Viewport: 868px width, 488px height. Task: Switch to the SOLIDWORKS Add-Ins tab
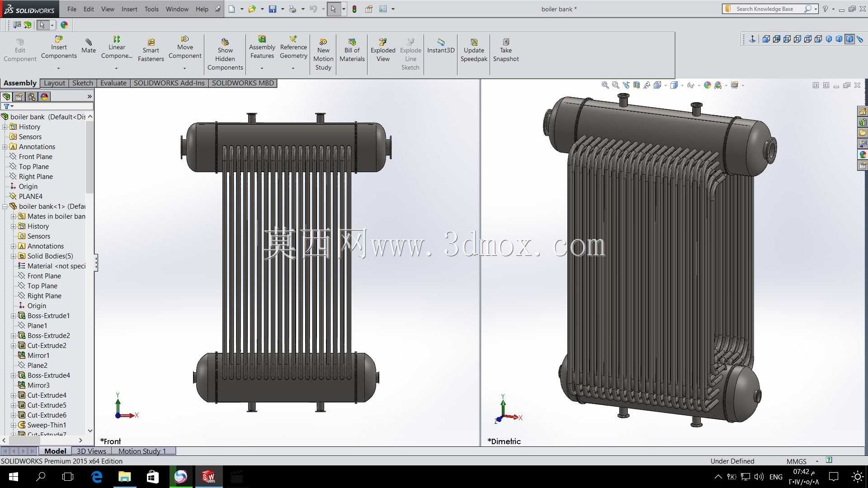pos(169,83)
